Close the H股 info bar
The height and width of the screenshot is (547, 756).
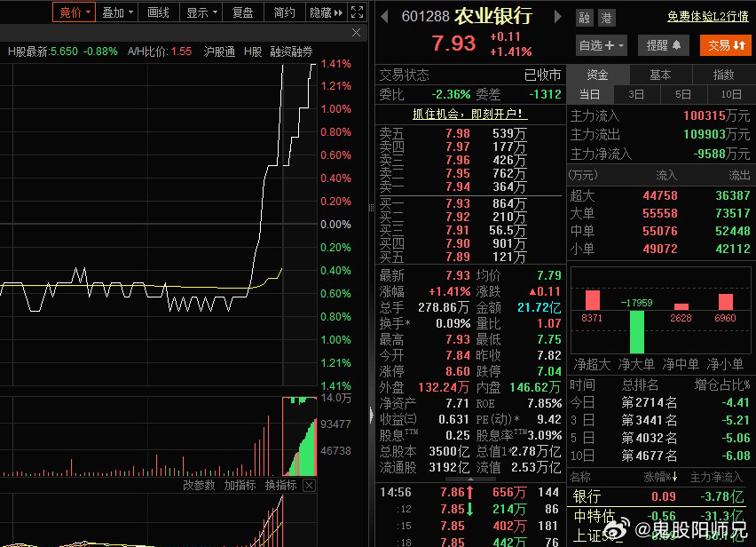[356, 32]
